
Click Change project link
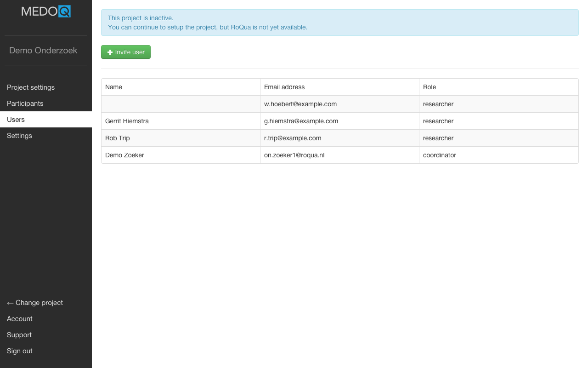pyautogui.click(x=35, y=303)
